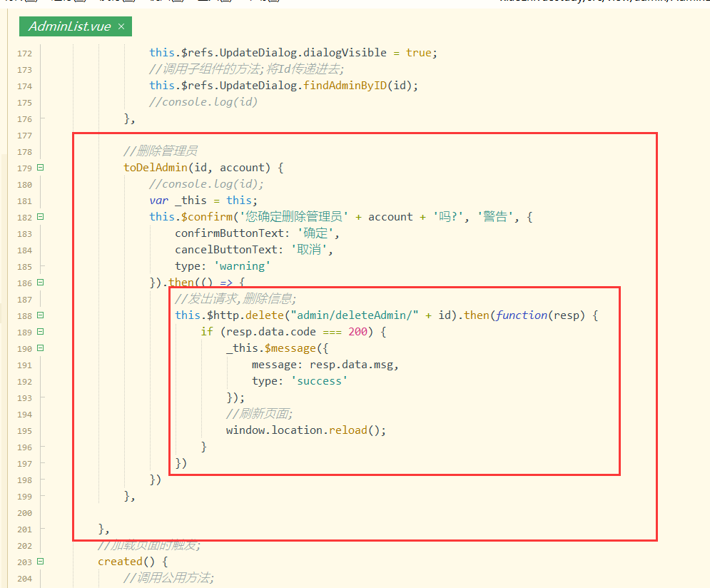Click the reload() call on line 195
The width and height of the screenshot is (710, 588).
point(348,430)
